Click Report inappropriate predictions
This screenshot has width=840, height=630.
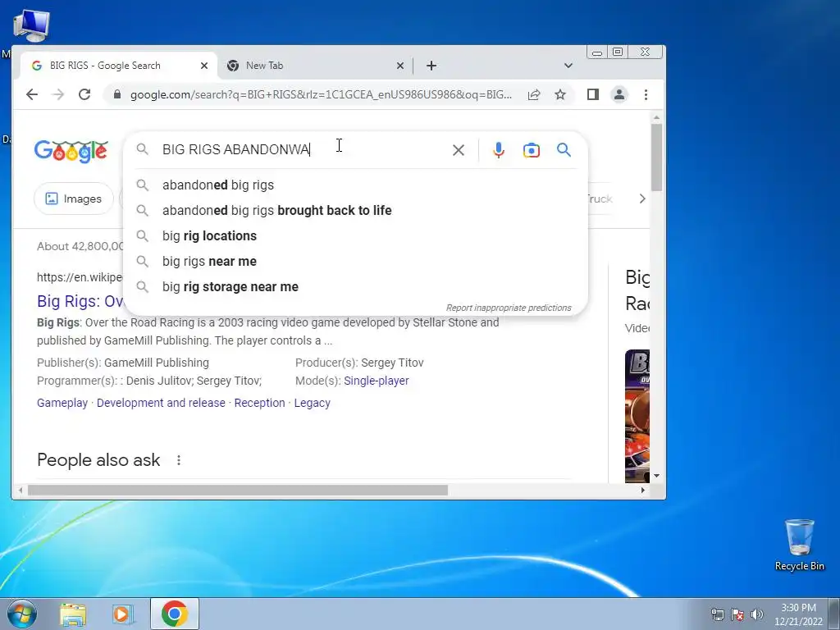pos(509,308)
